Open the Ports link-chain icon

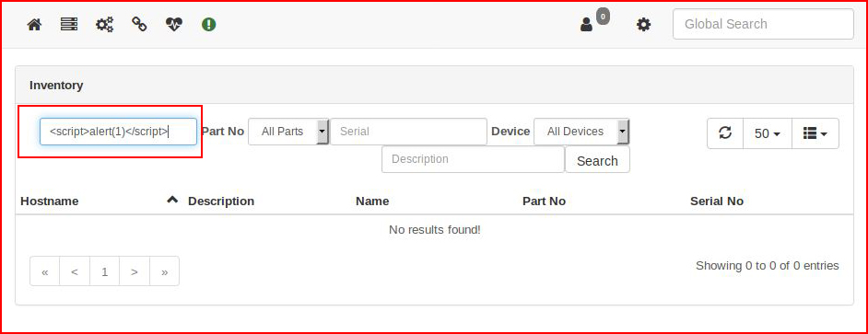coord(139,24)
